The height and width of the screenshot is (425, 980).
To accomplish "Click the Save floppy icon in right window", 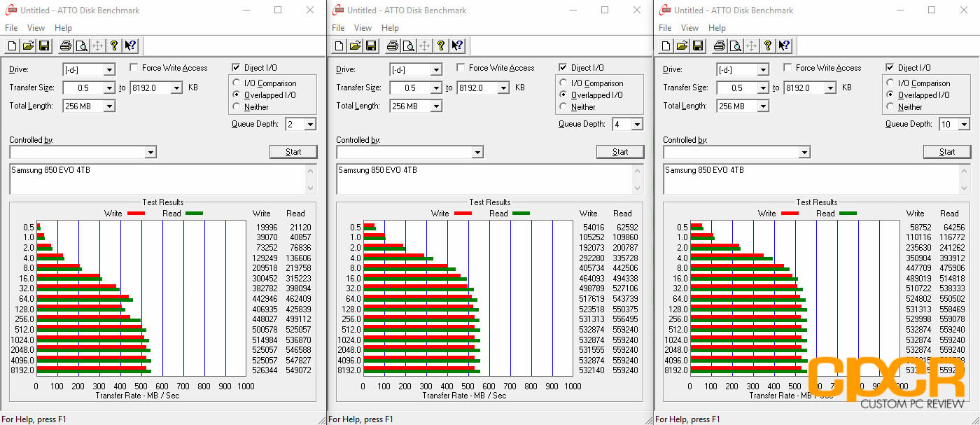I will pos(697,46).
